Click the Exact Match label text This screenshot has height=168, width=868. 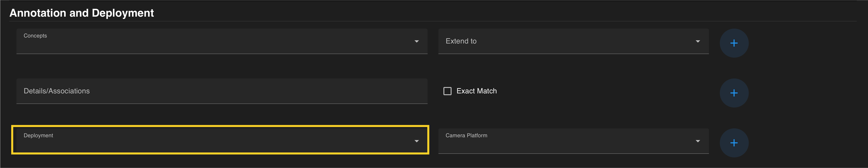pyautogui.click(x=476, y=91)
